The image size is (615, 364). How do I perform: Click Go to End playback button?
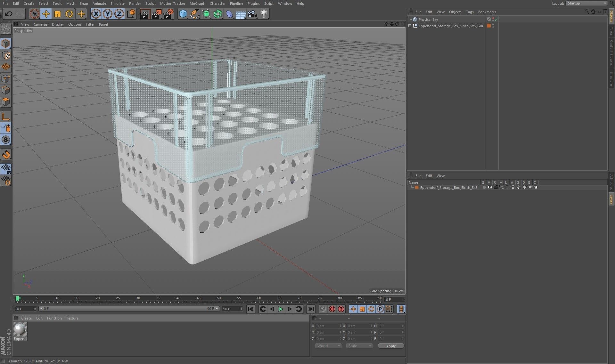pos(311,309)
